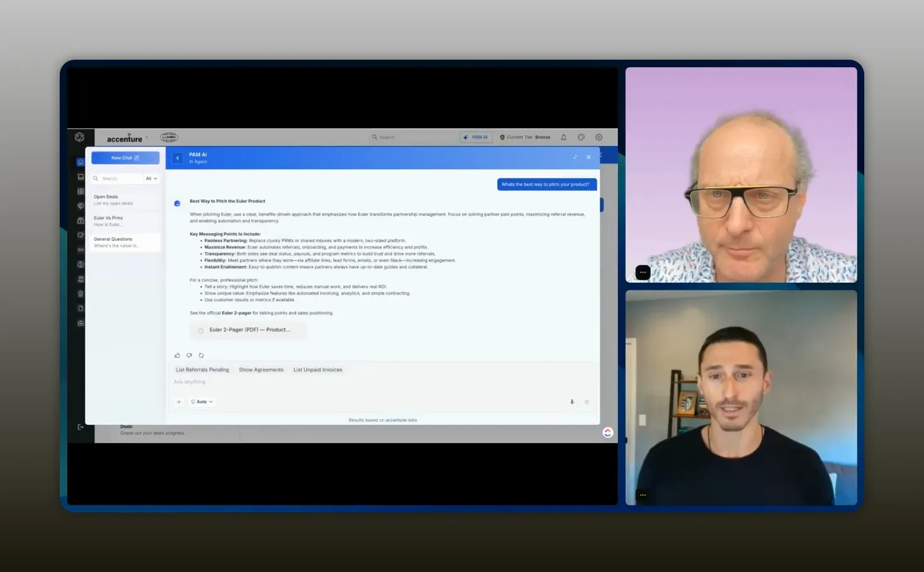This screenshot has width=924, height=572.
Task: Open the notifications bell
Action: 564,137
